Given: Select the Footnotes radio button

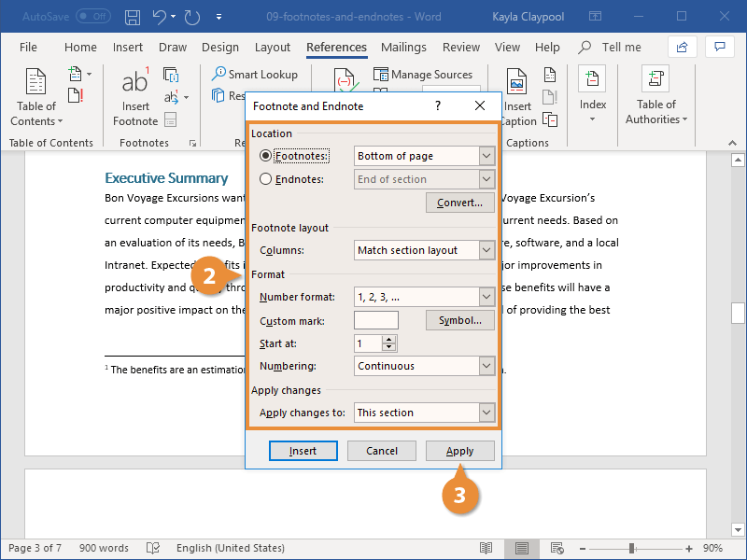Looking at the screenshot, I should click(266, 155).
